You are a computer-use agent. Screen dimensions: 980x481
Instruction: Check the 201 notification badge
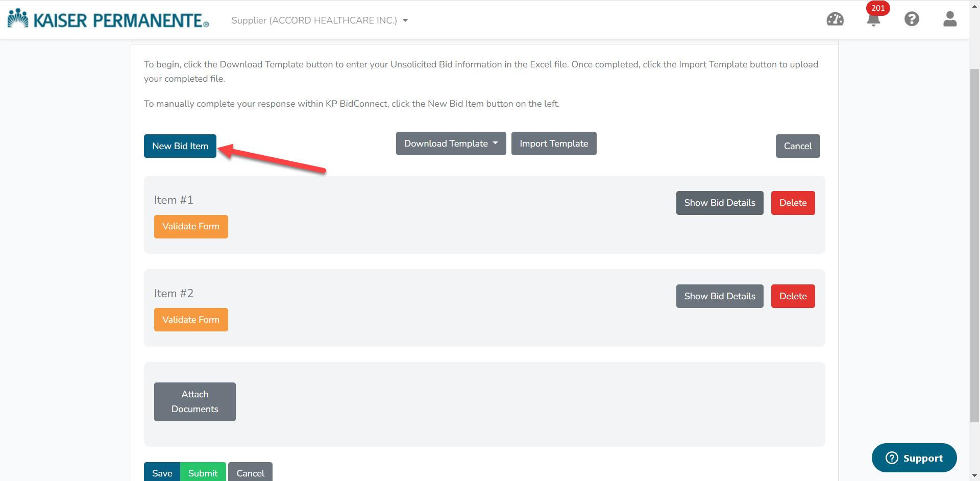(x=878, y=8)
